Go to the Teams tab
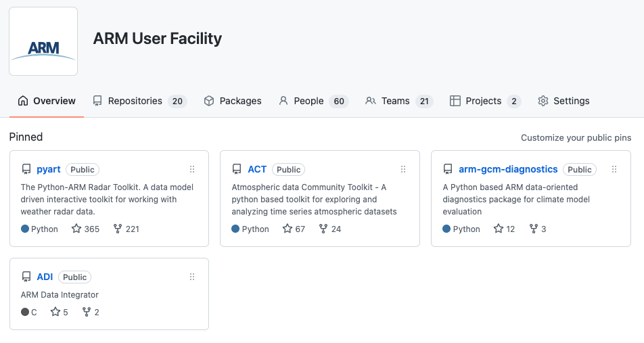 [399, 101]
